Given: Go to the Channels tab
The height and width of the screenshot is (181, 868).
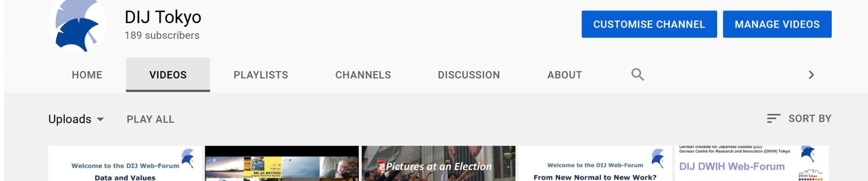Looking at the screenshot, I should click(363, 75).
